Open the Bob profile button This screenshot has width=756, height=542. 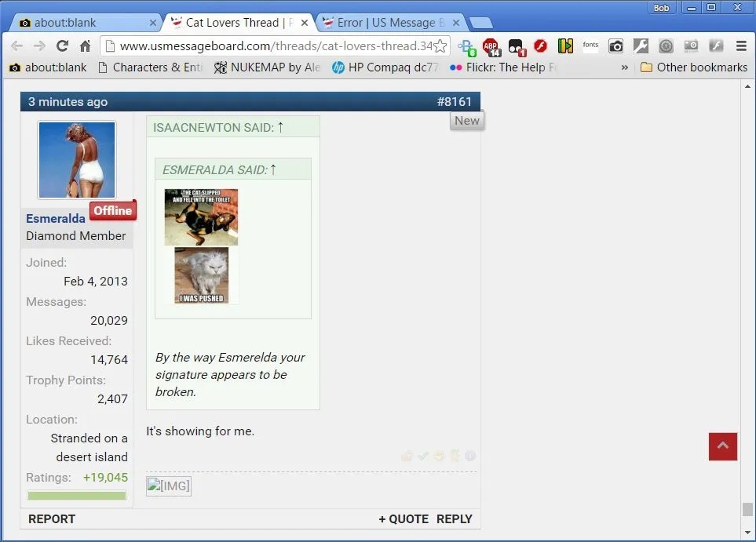coord(662,8)
